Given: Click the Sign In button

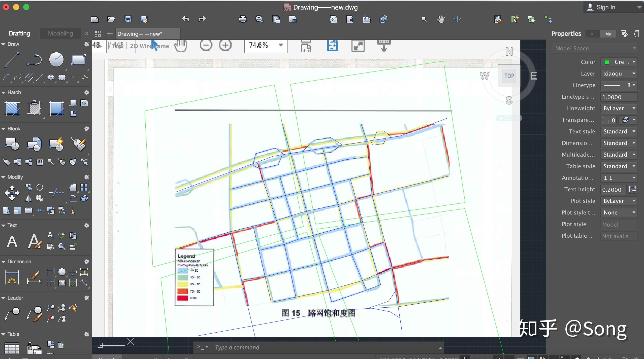Looking at the screenshot, I should point(606,7).
